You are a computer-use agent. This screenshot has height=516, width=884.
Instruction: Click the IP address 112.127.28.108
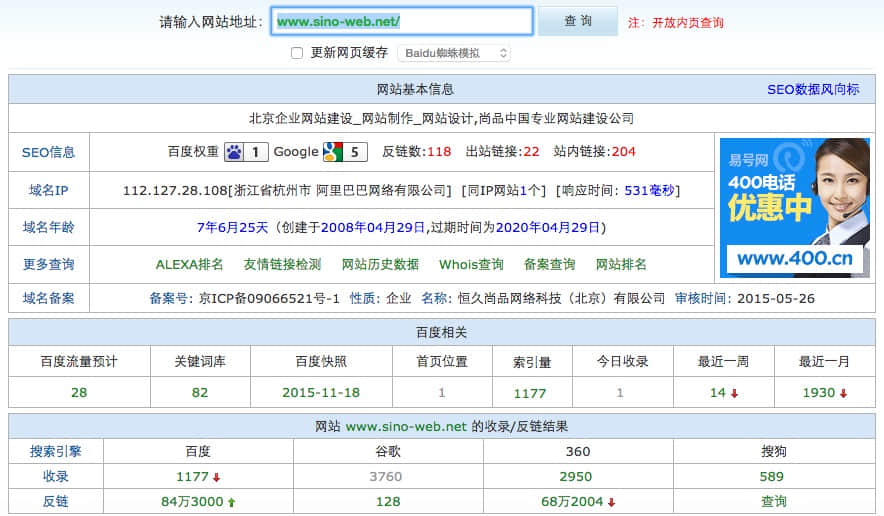click(x=175, y=191)
